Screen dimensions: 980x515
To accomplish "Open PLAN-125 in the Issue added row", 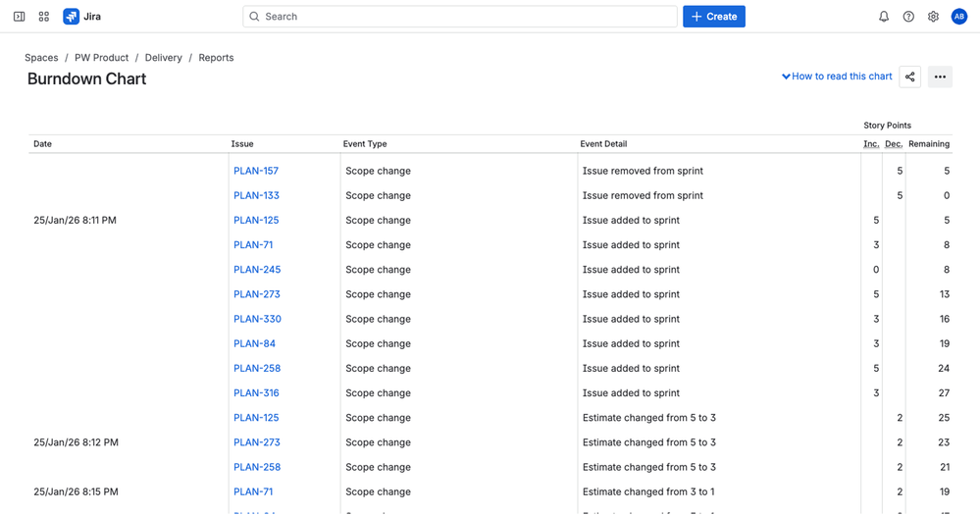I will click(x=256, y=220).
